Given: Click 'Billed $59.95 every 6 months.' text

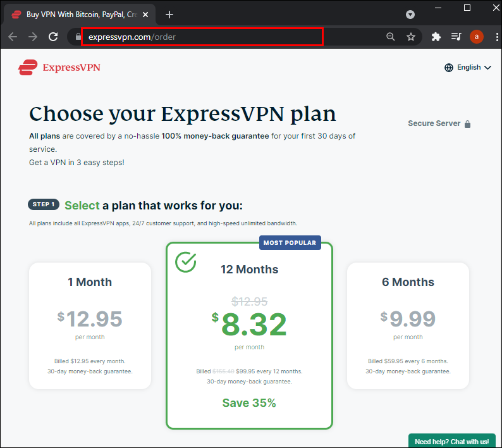Looking at the screenshot, I should [x=408, y=361].
